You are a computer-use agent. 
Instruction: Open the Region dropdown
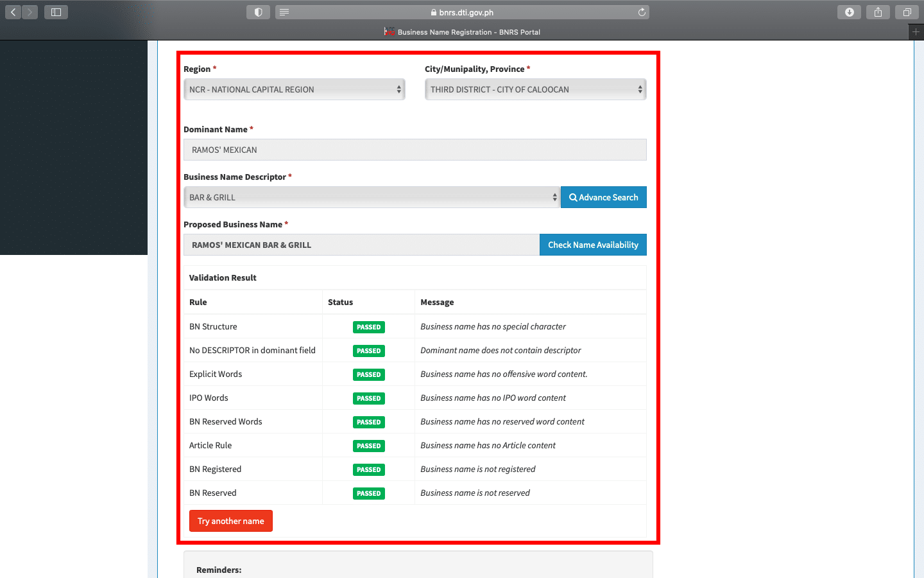295,89
